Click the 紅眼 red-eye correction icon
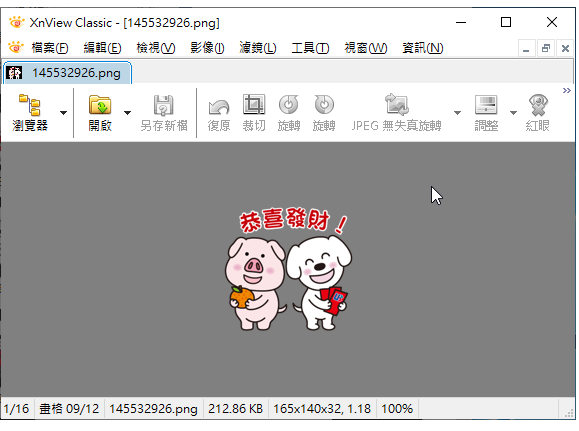The image size is (579, 431). coord(538,105)
